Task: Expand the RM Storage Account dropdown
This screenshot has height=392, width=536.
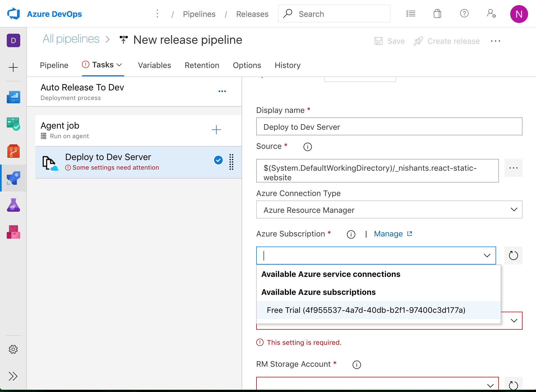Action: pyautogui.click(x=490, y=385)
